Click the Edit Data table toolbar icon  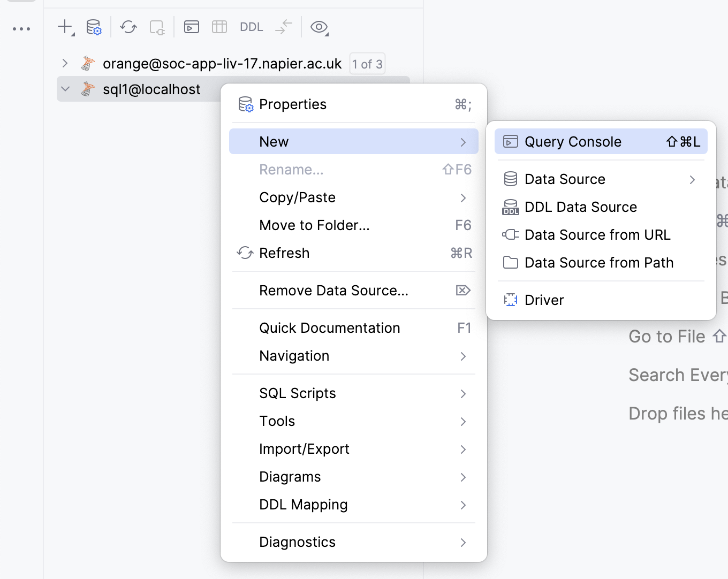tap(219, 27)
